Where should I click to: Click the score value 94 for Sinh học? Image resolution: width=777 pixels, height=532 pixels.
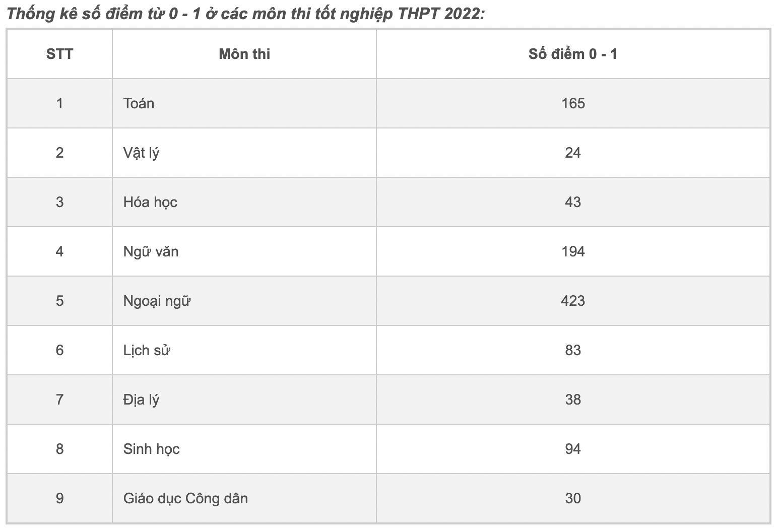pos(573,449)
